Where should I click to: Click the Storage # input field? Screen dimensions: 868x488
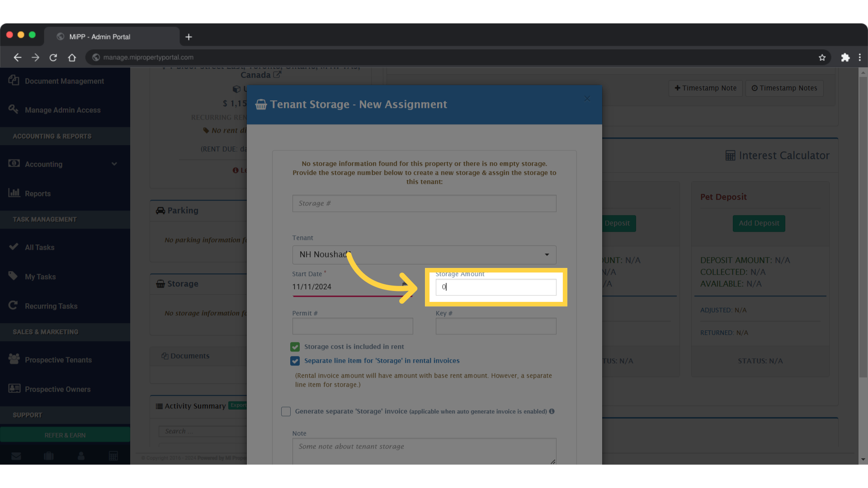[x=424, y=204]
